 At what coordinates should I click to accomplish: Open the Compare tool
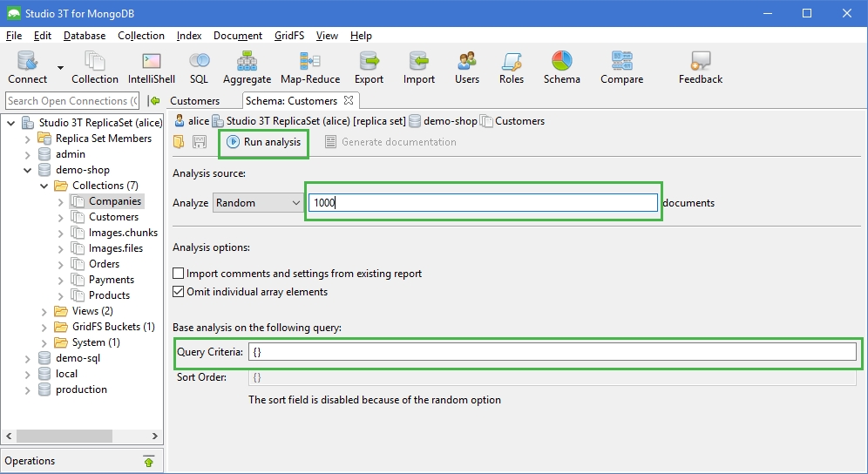click(621, 67)
